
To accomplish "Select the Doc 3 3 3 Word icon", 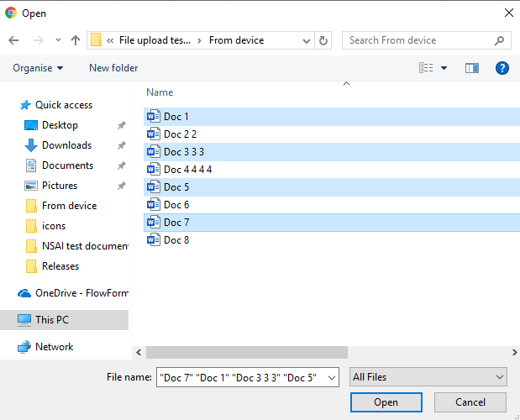I will (x=154, y=152).
